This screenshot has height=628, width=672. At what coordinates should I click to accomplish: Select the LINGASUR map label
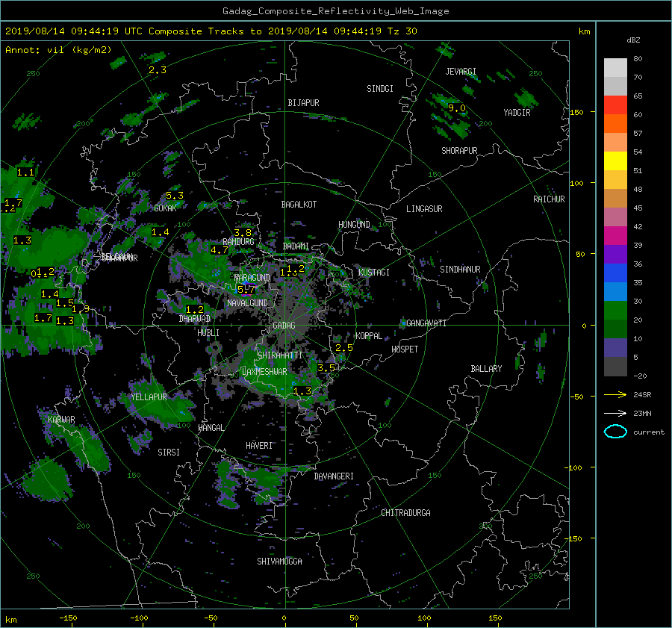[x=424, y=209]
